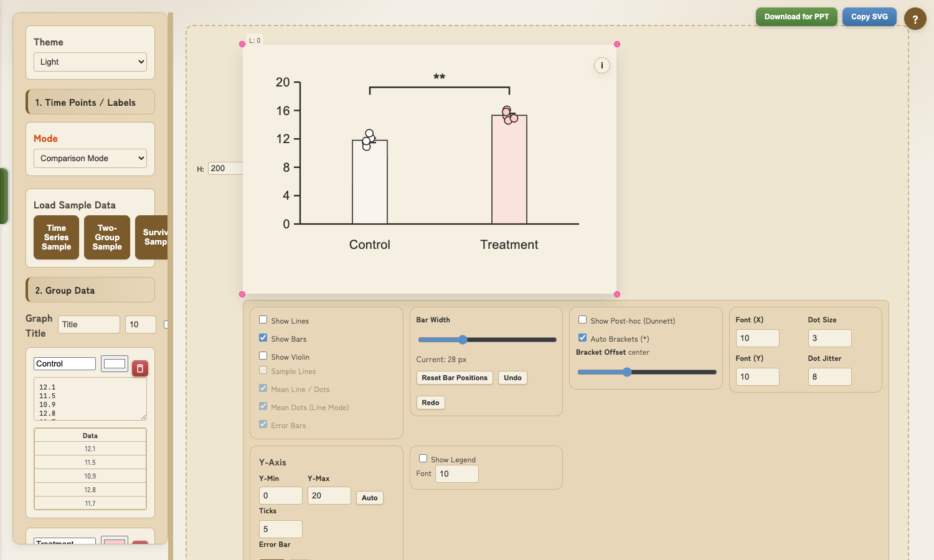This screenshot has height=560, width=934.
Task: Click the help question mark icon
Action: [915, 19]
